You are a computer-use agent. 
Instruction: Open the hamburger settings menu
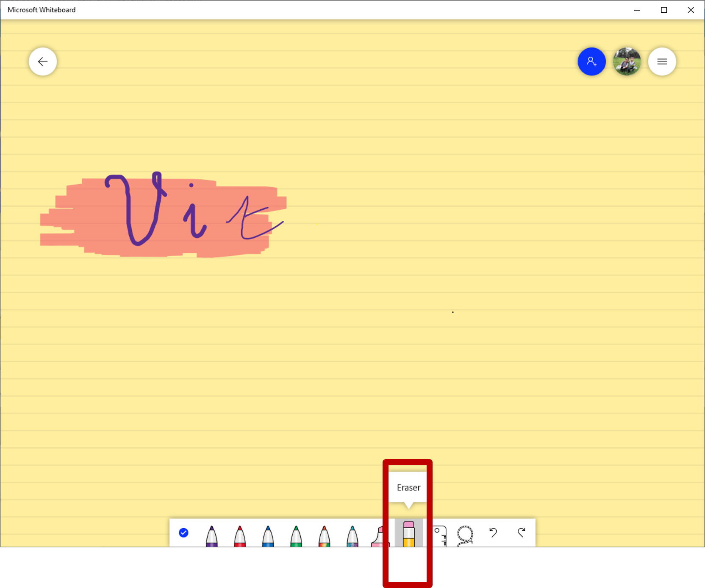(662, 62)
